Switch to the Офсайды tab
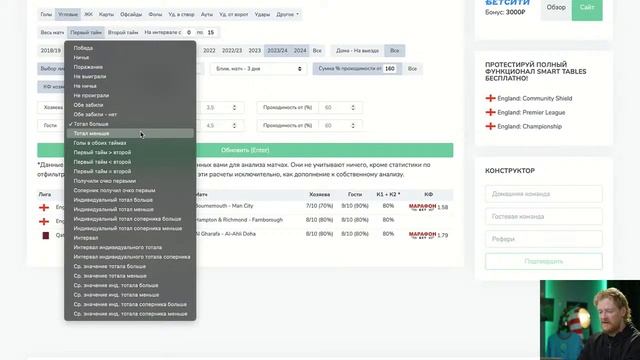This screenshot has width=640, height=360. (x=131, y=14)
